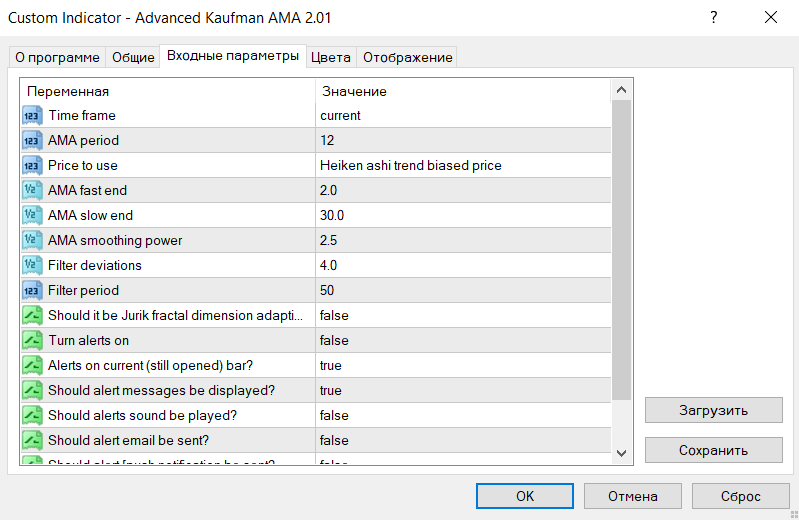
Task: Click the double-type icon beside AMA smoothing power
Action: coord(32,240)
